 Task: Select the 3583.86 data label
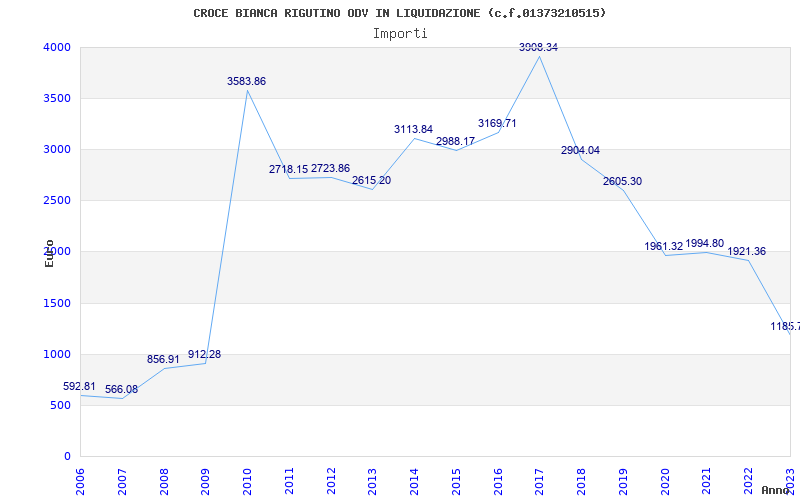tap(246, 82)
